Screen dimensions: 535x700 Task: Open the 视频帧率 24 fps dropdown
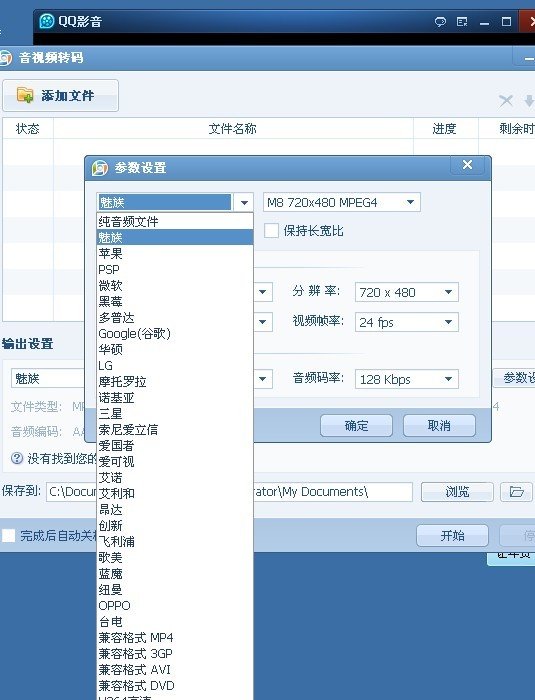tap(407, 322)
